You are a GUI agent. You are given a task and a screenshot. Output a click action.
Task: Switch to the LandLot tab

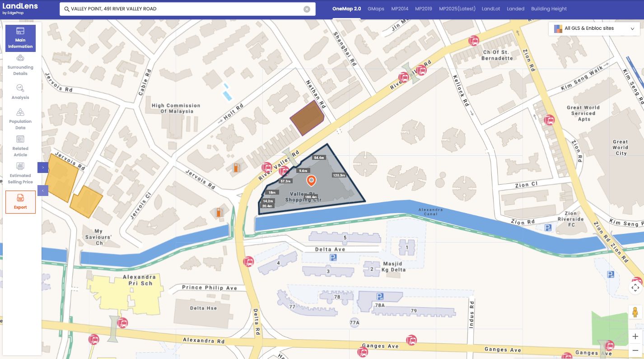click(491, 9)
